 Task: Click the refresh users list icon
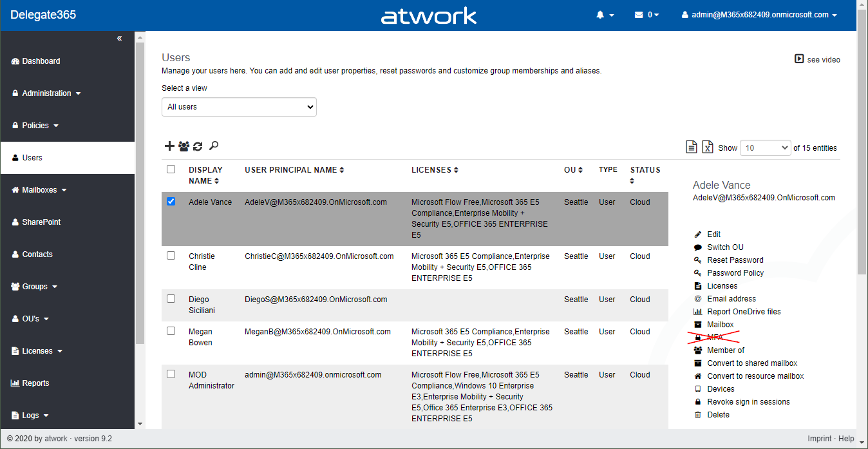pos(198,146)
